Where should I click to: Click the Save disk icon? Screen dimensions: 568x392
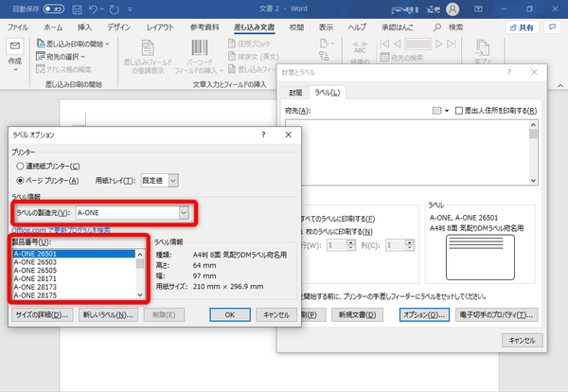coord(77,9)
